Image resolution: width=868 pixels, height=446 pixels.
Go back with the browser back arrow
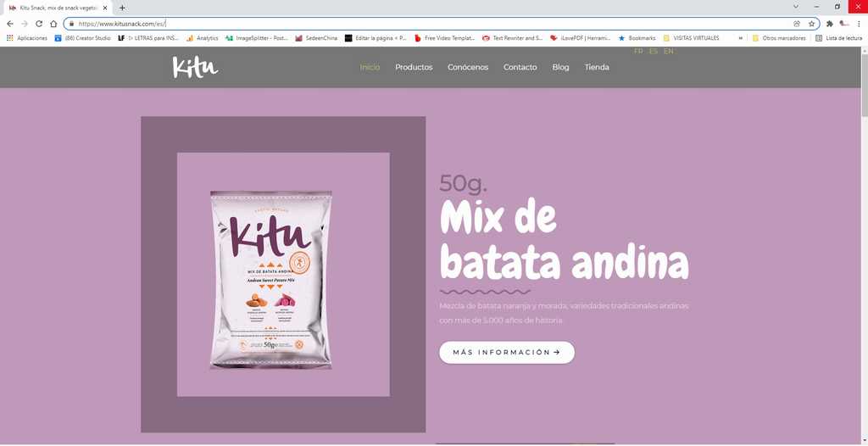pos(10,24)
